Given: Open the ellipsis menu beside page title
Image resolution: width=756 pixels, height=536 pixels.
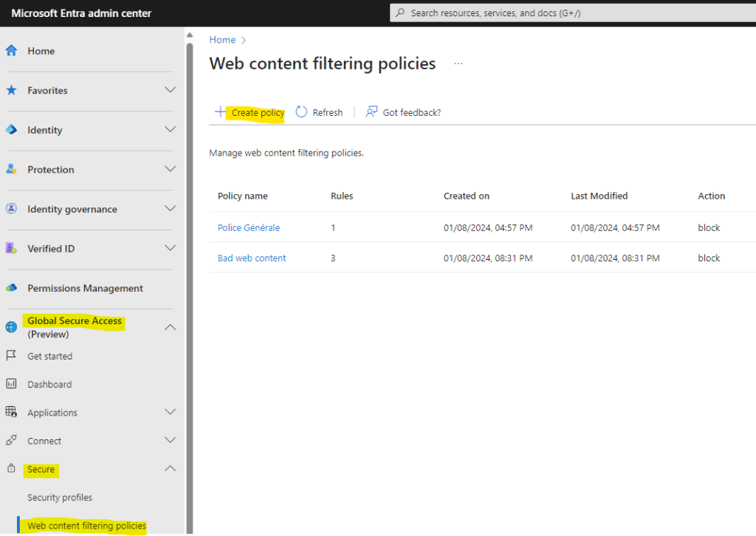Looking at the screenshot, I should (x=458, y=63).
